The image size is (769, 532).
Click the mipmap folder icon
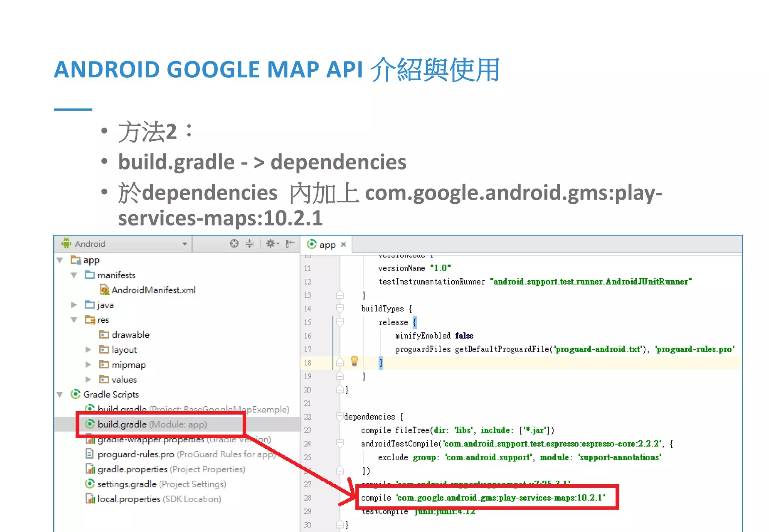[104, 364]
